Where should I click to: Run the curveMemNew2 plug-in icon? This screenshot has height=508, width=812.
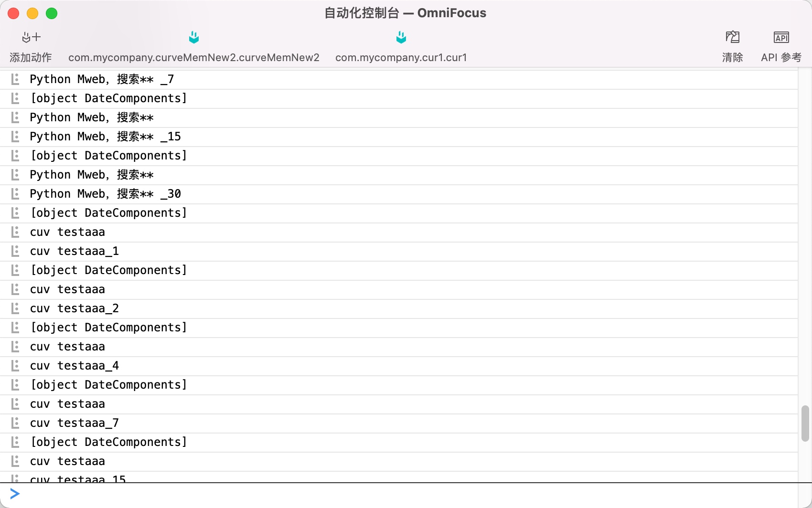[193, 37]
